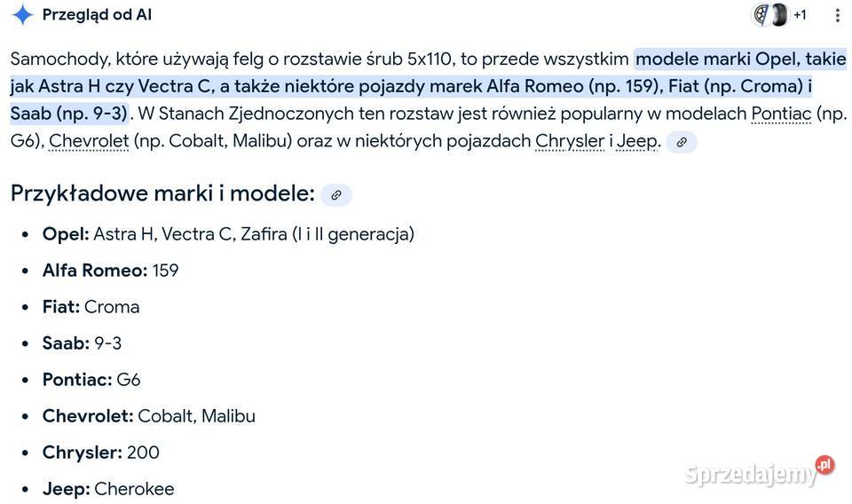852x504 pixels.
Task: Click the Pontiac: G6 list item
Action: [91, 380]
